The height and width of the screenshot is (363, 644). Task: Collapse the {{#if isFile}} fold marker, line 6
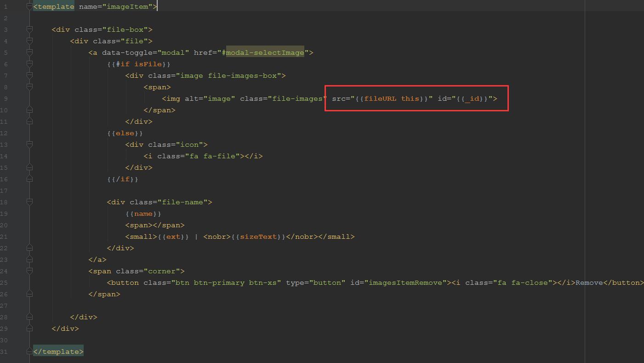tap(29, 64)
